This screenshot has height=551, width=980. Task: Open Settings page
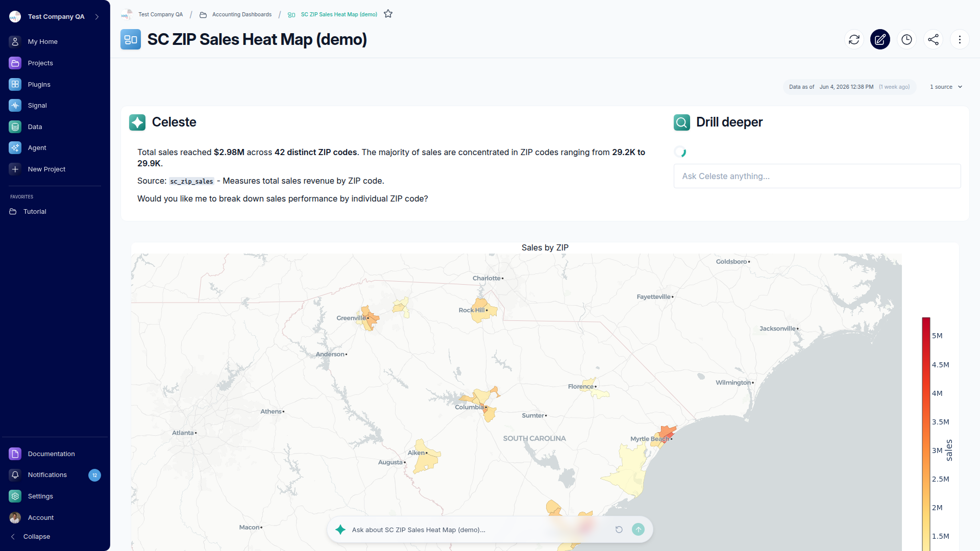pyautogui.click(x=55, y=496)
